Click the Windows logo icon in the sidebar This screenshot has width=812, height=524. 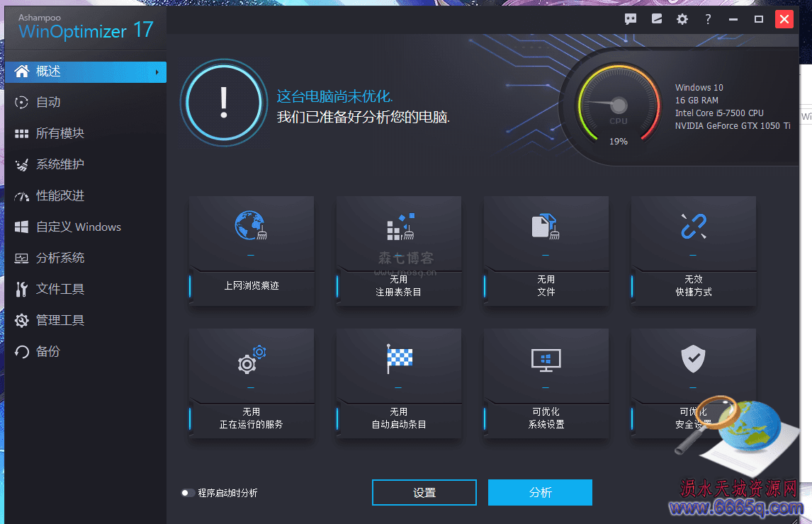coord(21,227)
